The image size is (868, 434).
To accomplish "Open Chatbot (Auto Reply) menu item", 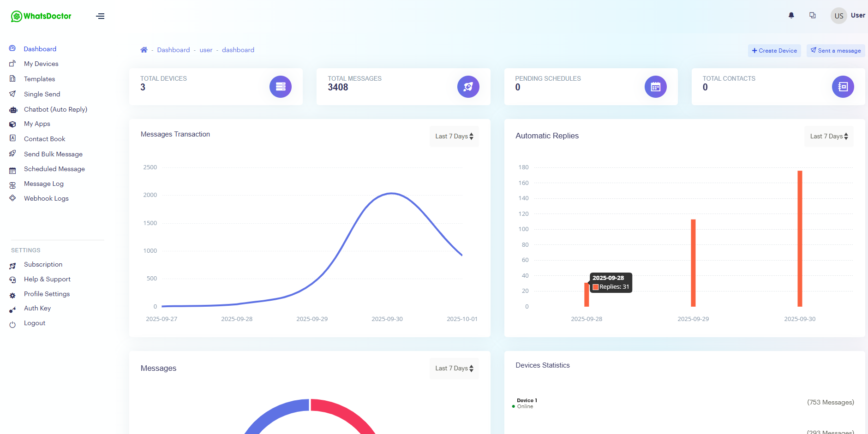I will pos(55,109).
